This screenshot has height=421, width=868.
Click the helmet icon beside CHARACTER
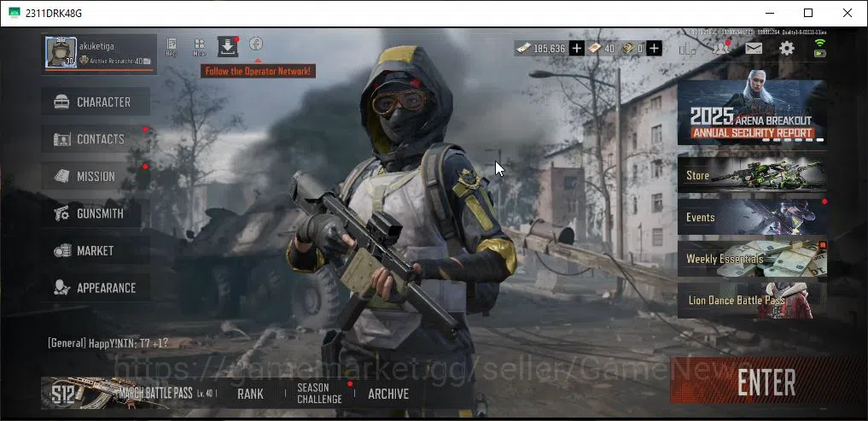(x=61, y=102)
